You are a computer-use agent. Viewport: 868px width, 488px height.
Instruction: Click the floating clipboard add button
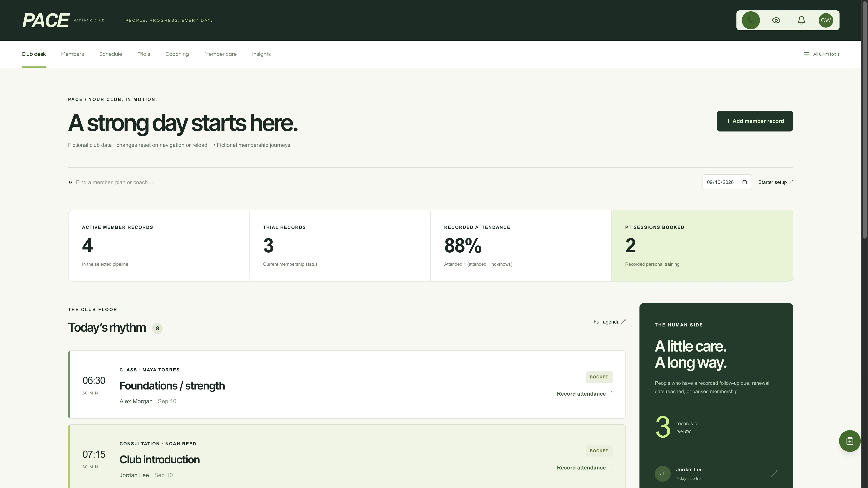[849, 441]
